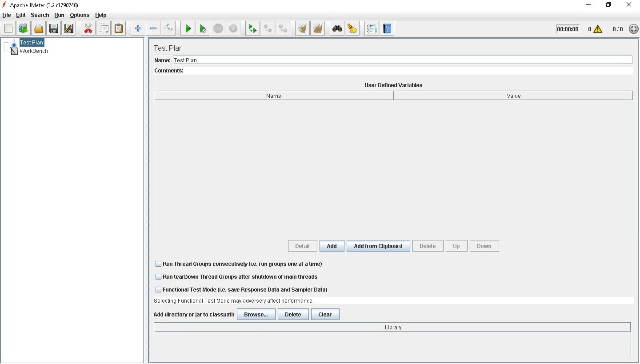Click Remote Shutdown All icon
The height and width of the screenshot is (364, 640).
[x=283, y=29]
